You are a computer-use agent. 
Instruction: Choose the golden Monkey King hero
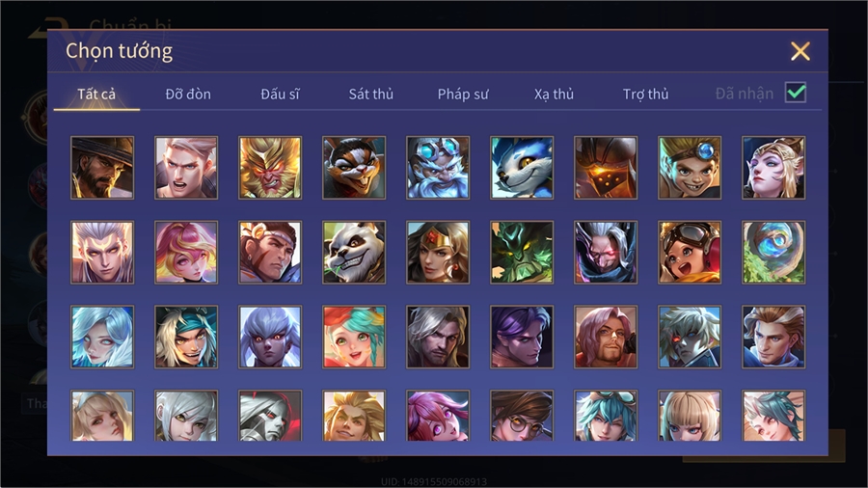pos(270,168)
